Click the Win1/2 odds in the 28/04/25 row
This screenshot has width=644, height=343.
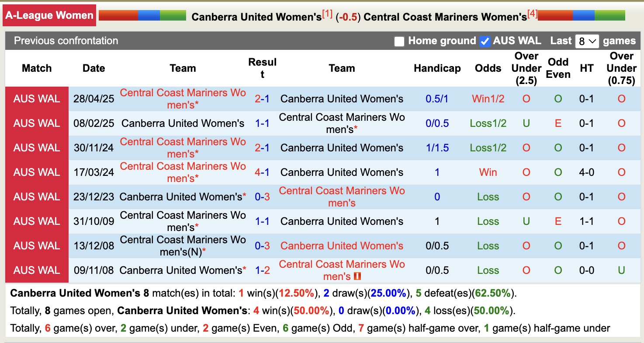coord(488,98)
